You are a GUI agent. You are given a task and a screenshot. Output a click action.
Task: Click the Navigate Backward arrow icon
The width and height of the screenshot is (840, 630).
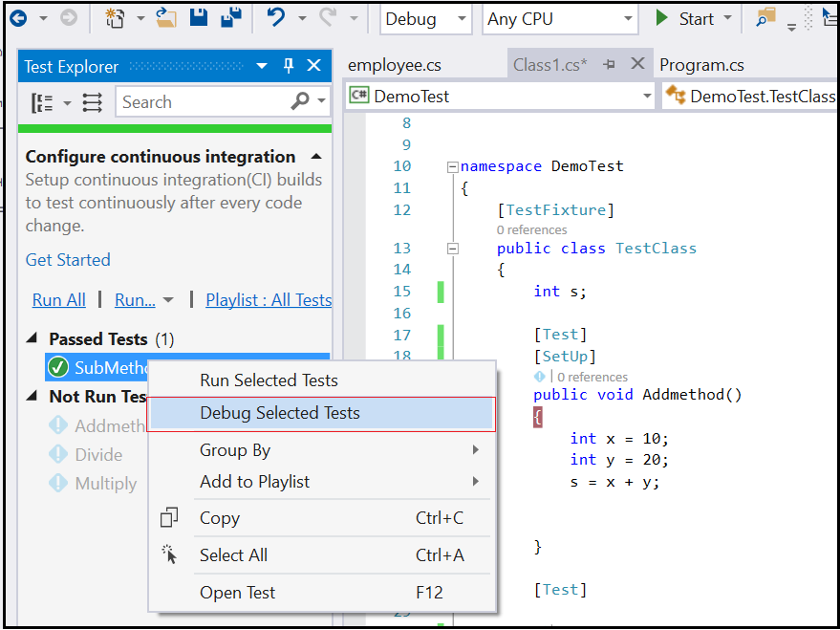click(x=18, y=18)
